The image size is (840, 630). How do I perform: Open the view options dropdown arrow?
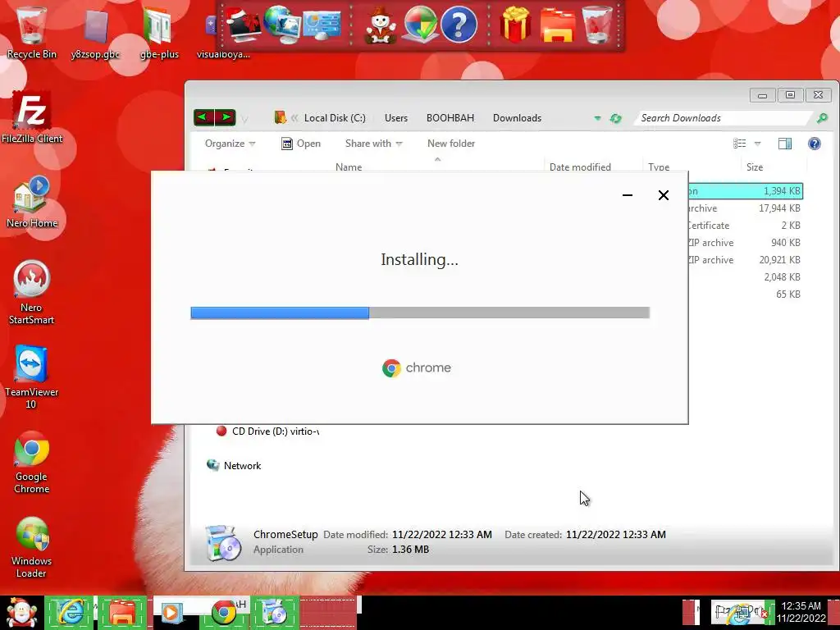(757, 144)
